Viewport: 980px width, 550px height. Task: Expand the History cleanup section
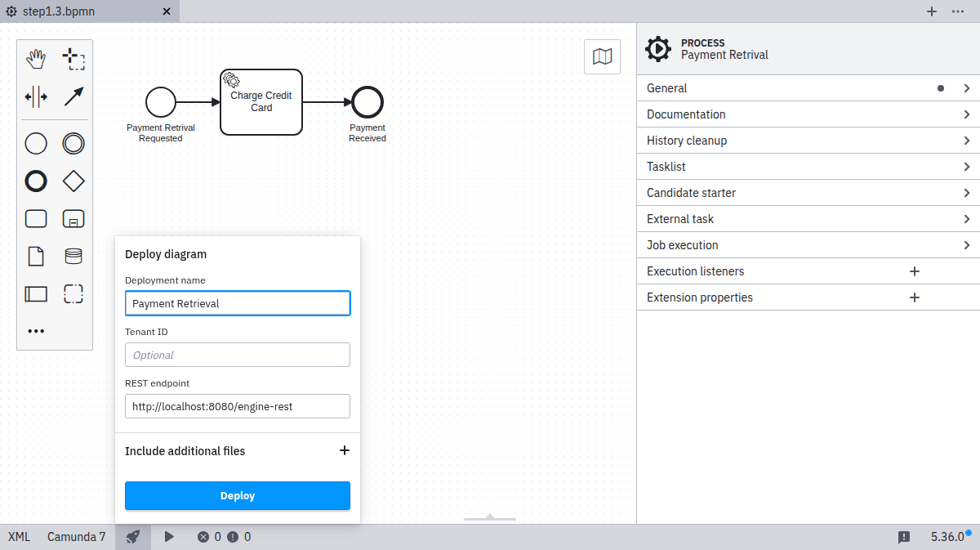tap(808, 141)
